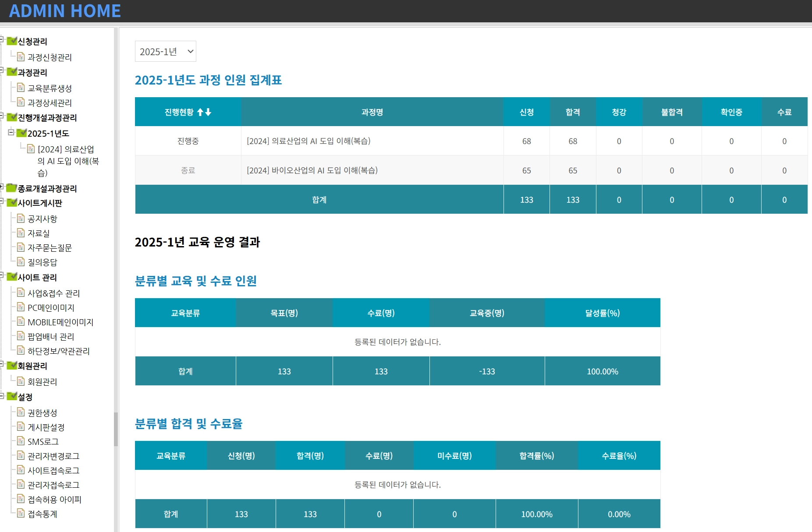Click the document icon beside 회원관리 item

point(21,381)
